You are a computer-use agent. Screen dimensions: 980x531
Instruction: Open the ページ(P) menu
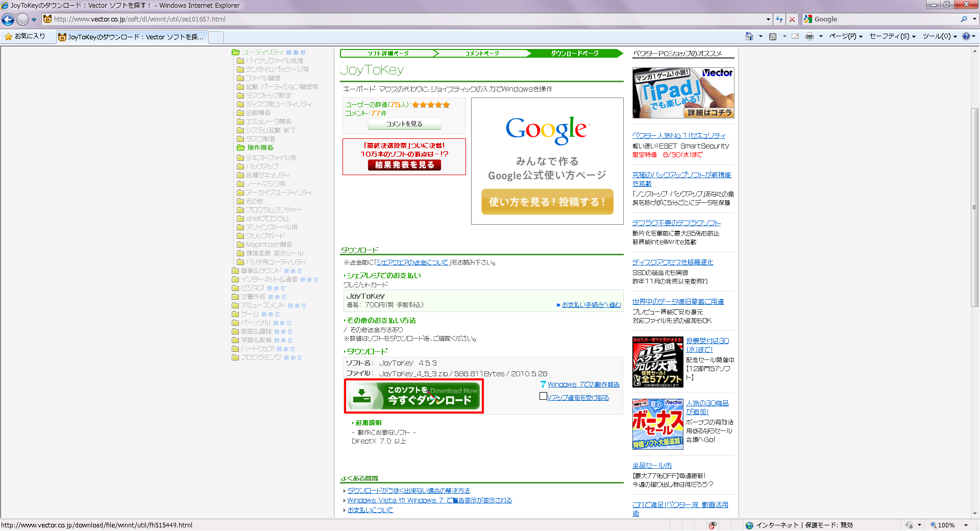coord(846,36)
